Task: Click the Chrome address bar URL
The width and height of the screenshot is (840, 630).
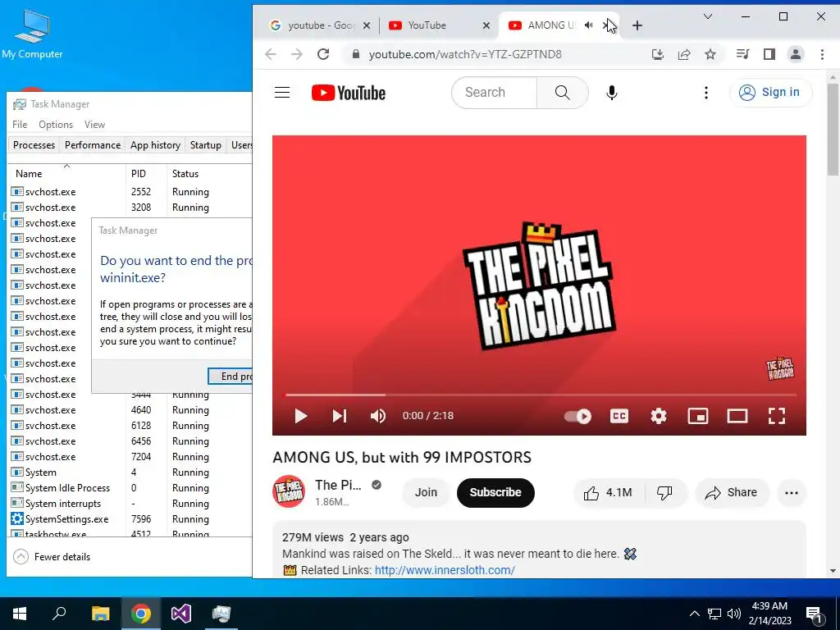Action: click(465, 54)
